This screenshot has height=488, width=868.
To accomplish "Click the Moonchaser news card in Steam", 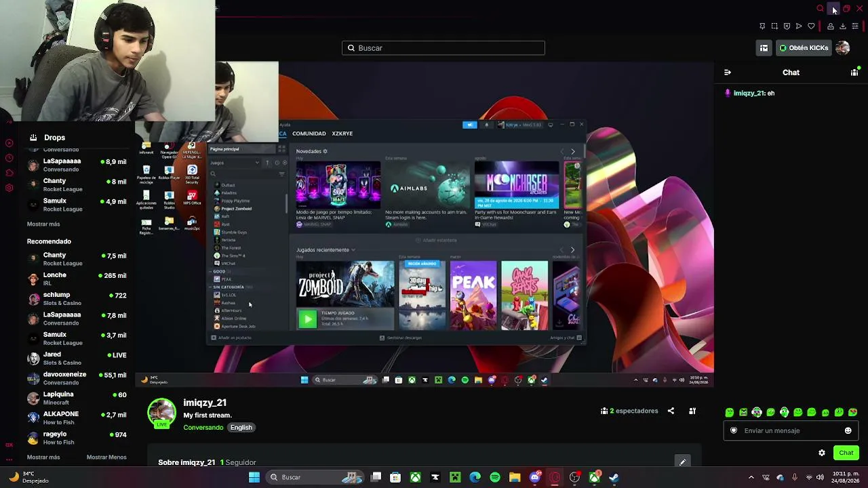I will pos(516,194).
